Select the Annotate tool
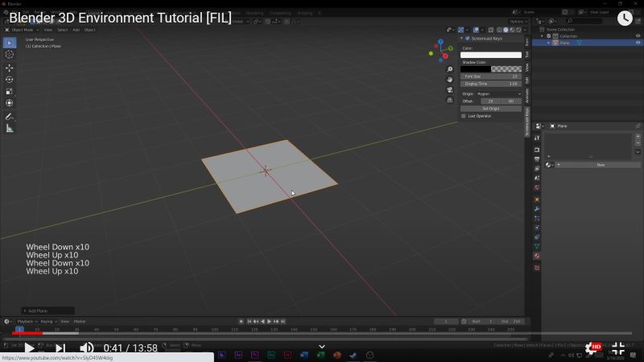 (10, 117)
